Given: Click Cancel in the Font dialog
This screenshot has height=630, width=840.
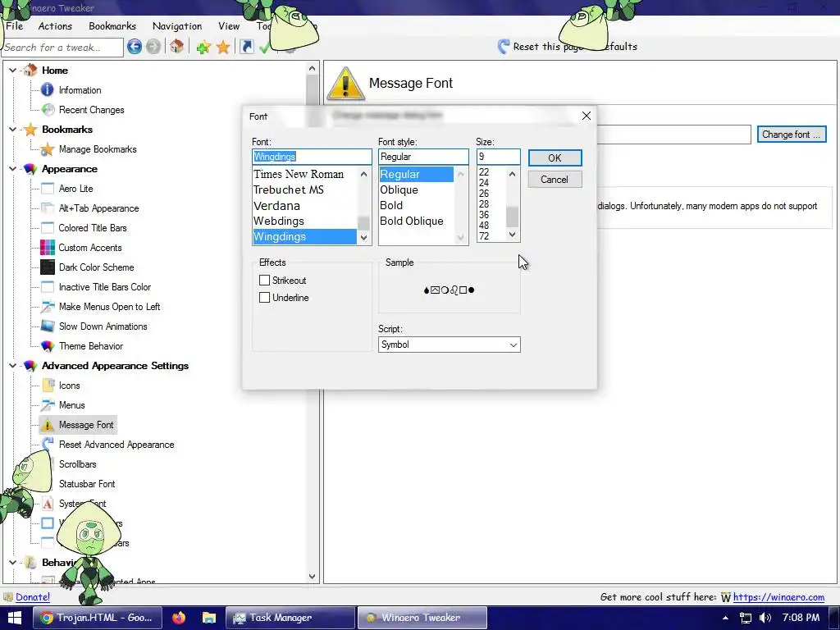Looking at the screenshot, I should pos(555,180).
